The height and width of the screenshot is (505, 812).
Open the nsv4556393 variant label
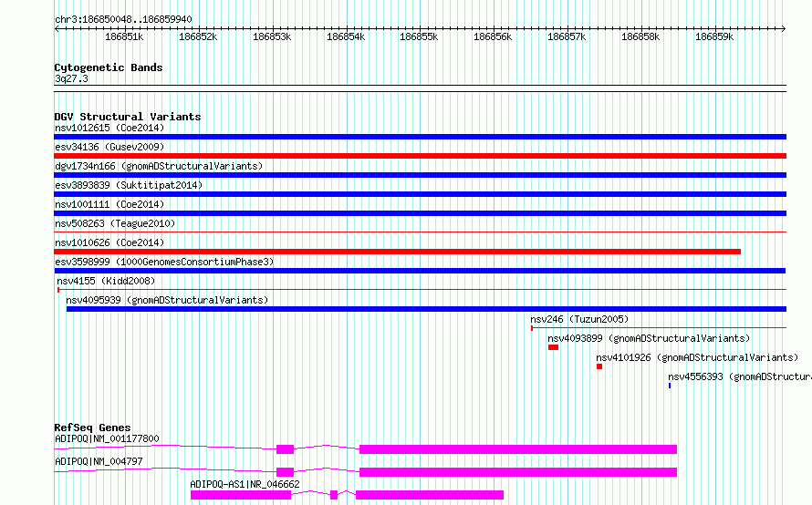coord(740,376)
